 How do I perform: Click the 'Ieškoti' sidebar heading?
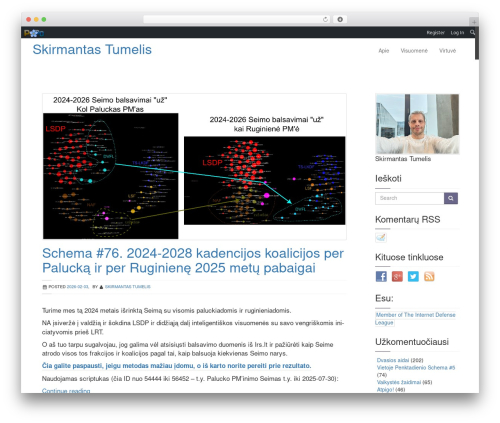(x=388, y=179)
